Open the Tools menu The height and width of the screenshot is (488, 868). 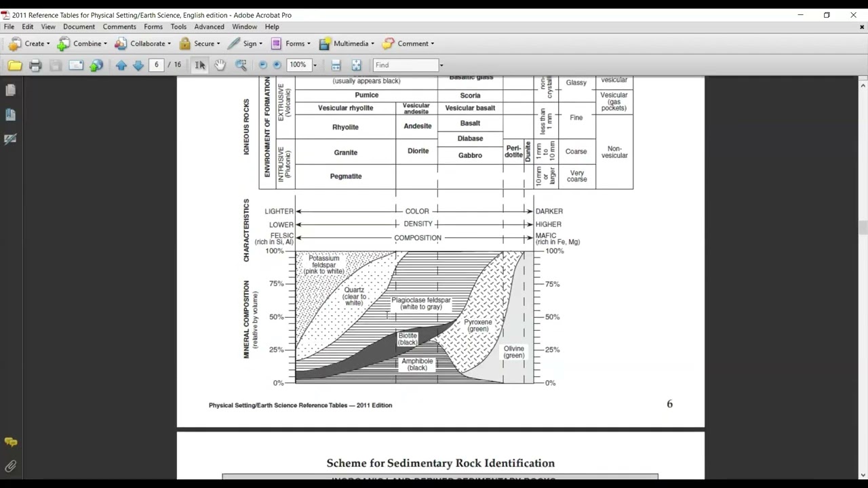point(178,26)
